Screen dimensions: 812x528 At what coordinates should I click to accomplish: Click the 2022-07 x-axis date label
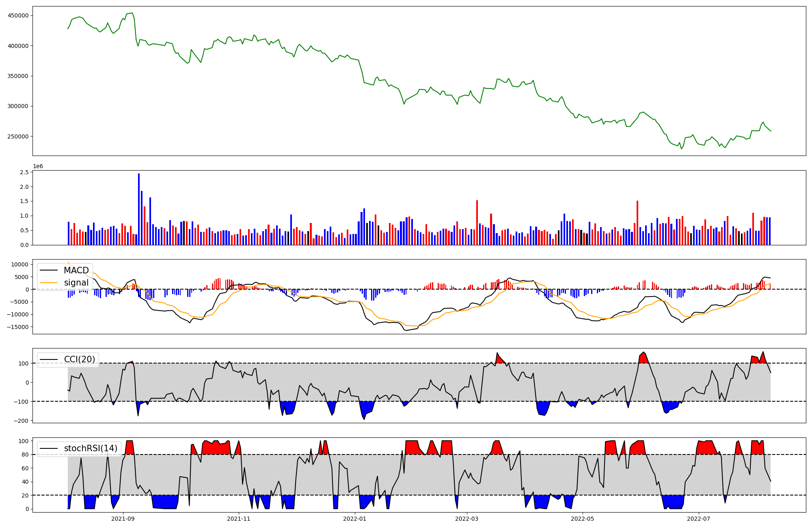click(x=698, y=519)
